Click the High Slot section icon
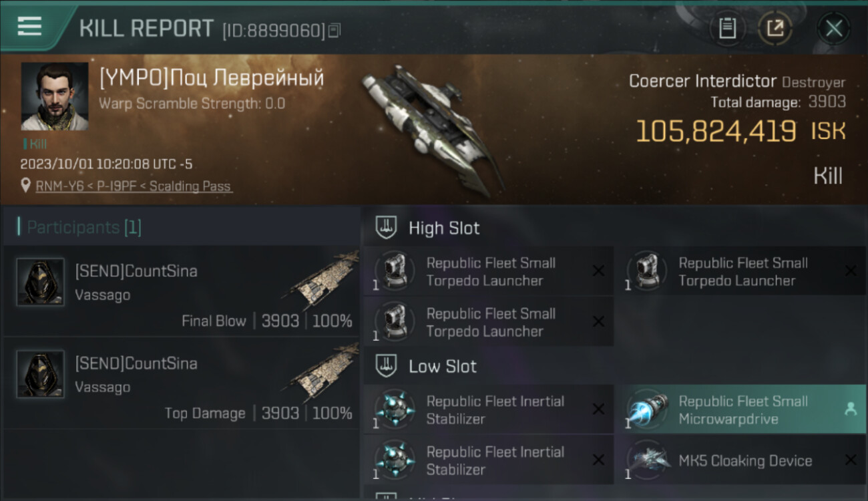This screenshot has height=501, width=868. (387, 227)
